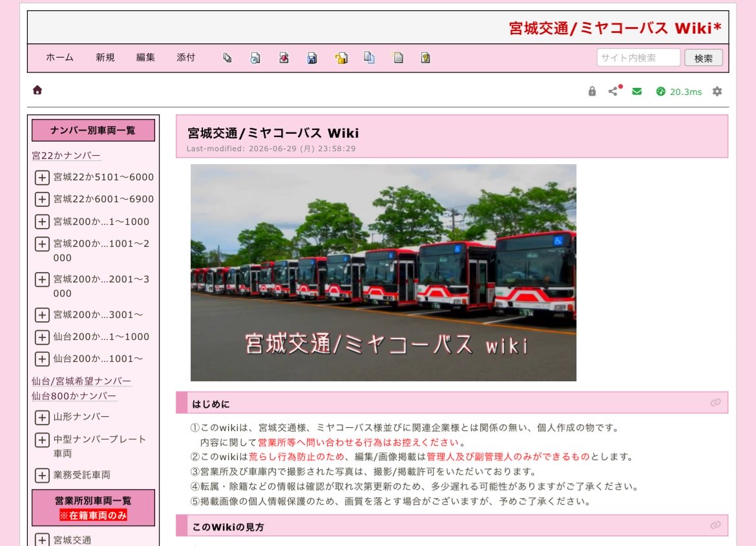This screenshot has height=546, width=756.
Task: Select 新規 to create a new page
Action: [105, 58]
